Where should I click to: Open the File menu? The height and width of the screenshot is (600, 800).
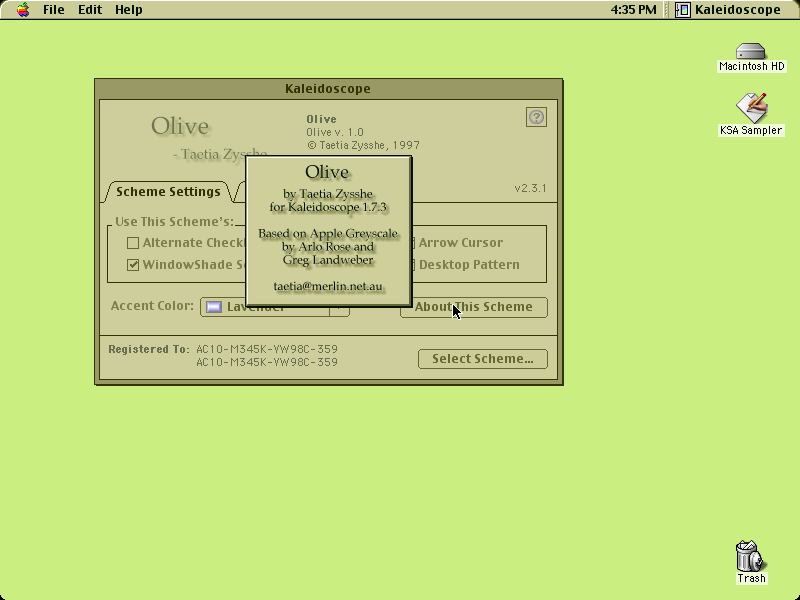pyautogui.click(x=54, y=10)
